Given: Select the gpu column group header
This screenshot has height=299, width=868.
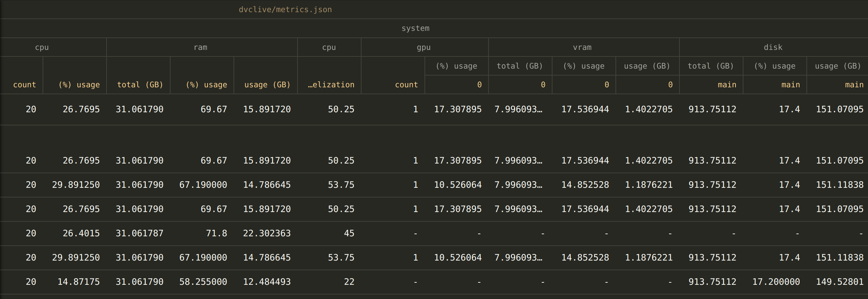Looking at the screenshot, I should pyautogui.click(x=423, y=47).
